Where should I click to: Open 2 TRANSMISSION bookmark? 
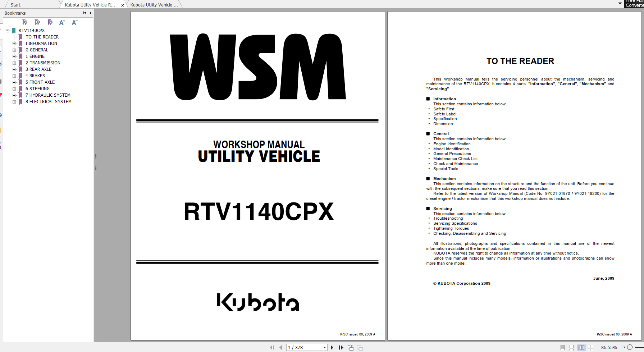(x=43, y=63)
